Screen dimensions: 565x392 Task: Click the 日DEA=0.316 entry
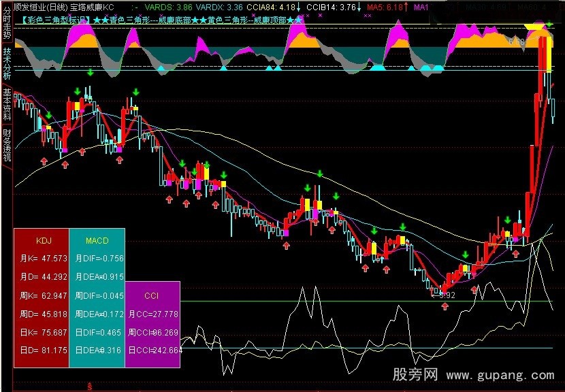(x=98, y=350)
